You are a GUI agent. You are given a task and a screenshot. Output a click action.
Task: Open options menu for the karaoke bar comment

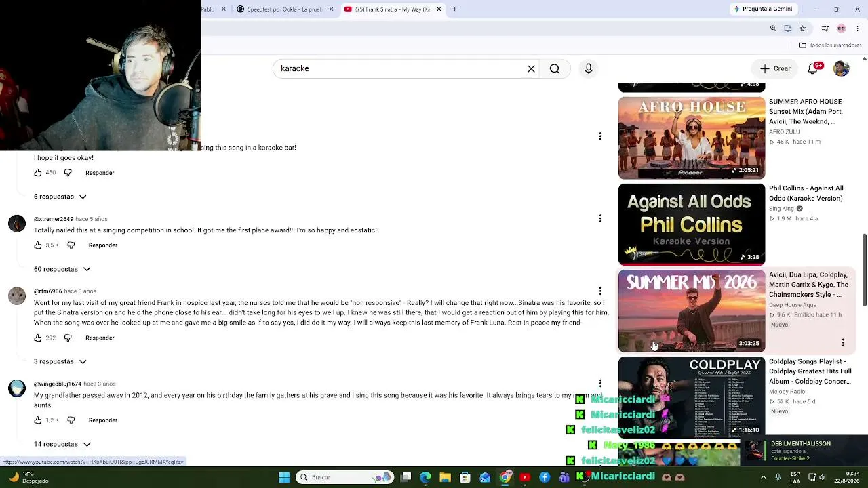600,136
